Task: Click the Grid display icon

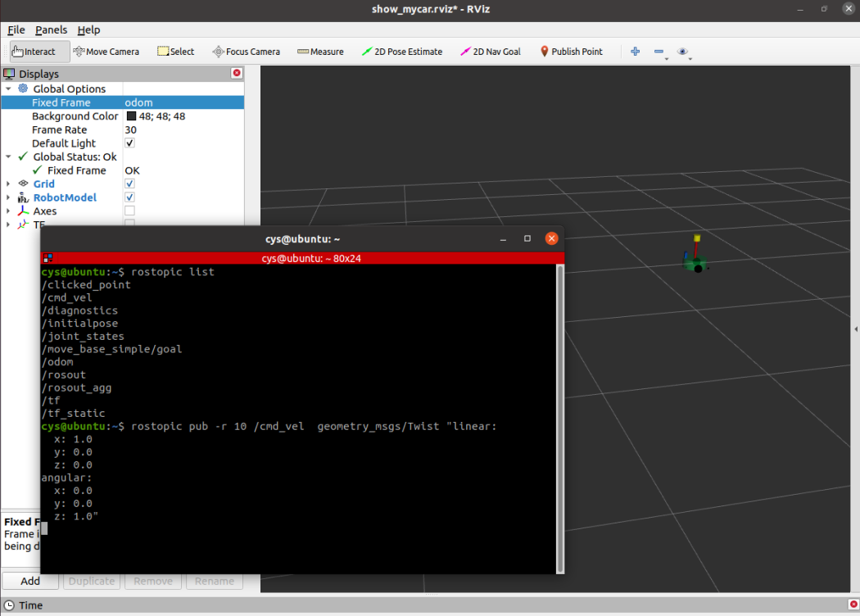Action: coord(23,183)
